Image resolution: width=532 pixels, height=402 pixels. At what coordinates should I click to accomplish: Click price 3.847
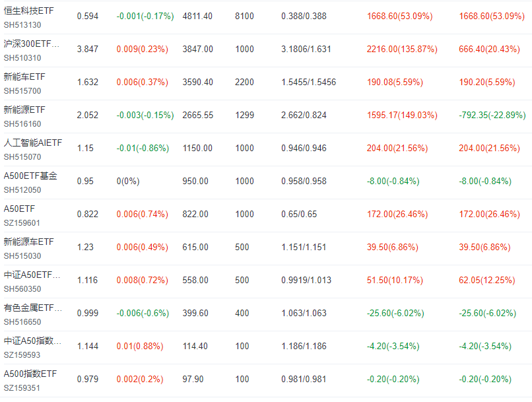[x=88, y=50]
